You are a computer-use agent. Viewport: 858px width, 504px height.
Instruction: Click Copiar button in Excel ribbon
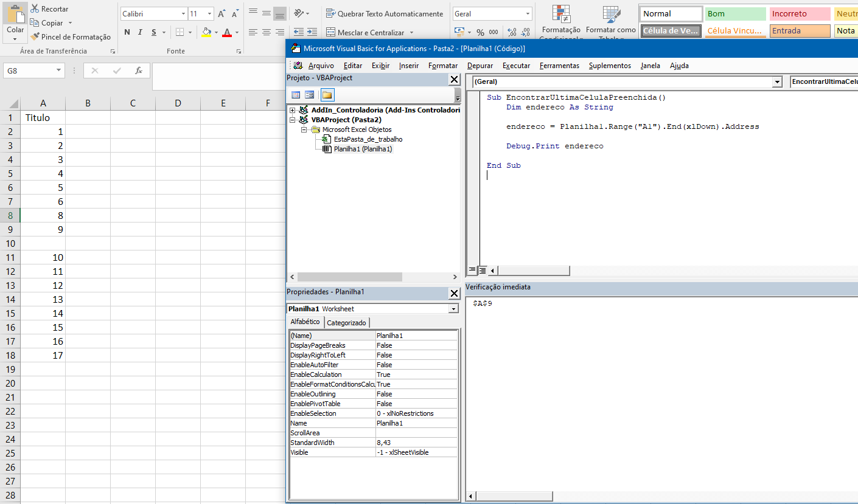[x=47, y=23]
